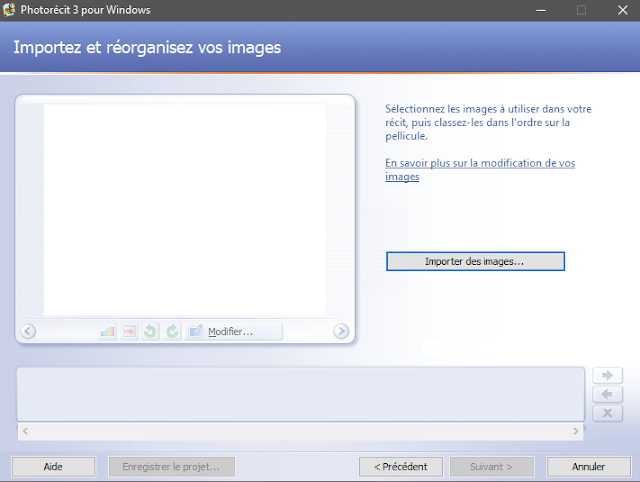Click the Aide button
The width and height of the screenshot is (640, 482).
click(53, 466)
